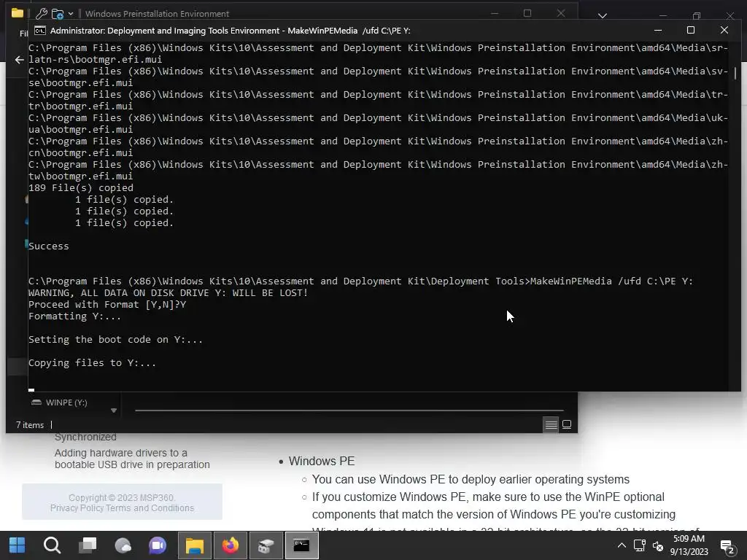Minimize the Command Prompt window
Image resolution: width=747 pixels, height=560 pixels.
658,30
